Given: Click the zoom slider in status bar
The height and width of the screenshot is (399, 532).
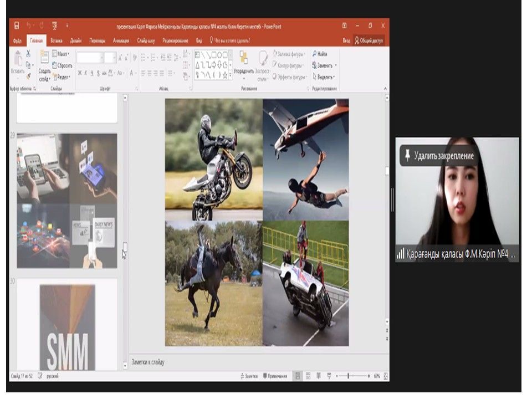Looking at the screenshot, I should [x=348, y=376].
